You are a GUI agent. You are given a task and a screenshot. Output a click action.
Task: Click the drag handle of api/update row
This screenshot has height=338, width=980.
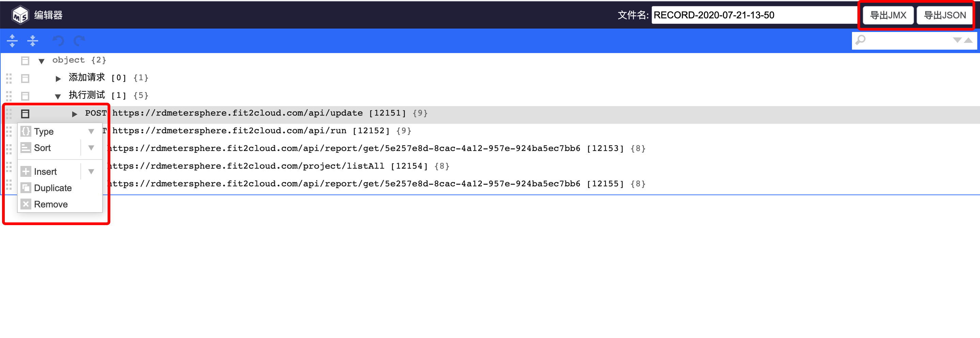point(9,114)
